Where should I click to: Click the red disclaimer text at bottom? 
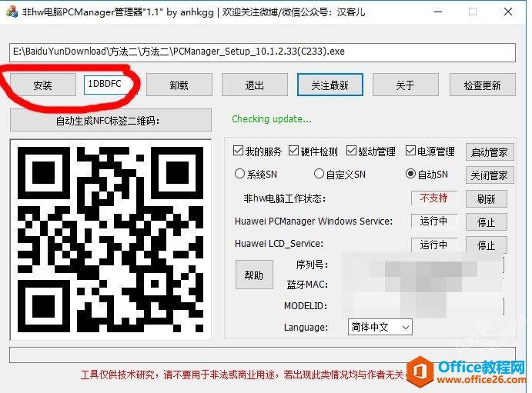[x=242, y=375]
